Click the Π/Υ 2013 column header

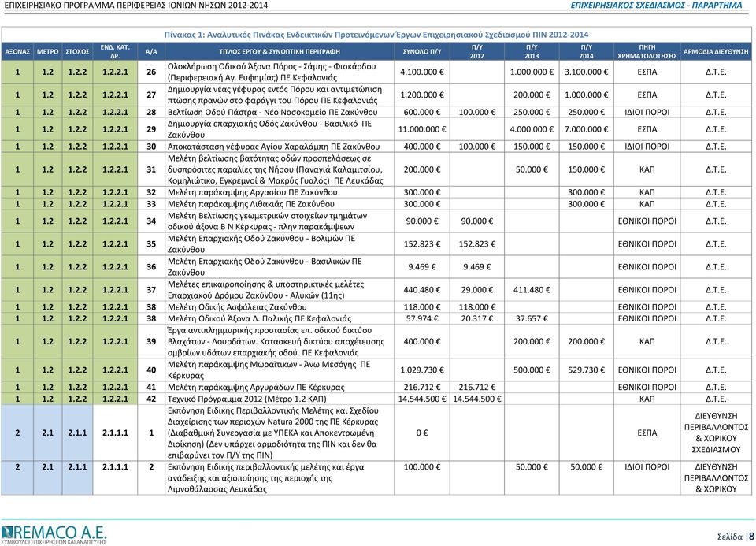(x=532, y=52)
